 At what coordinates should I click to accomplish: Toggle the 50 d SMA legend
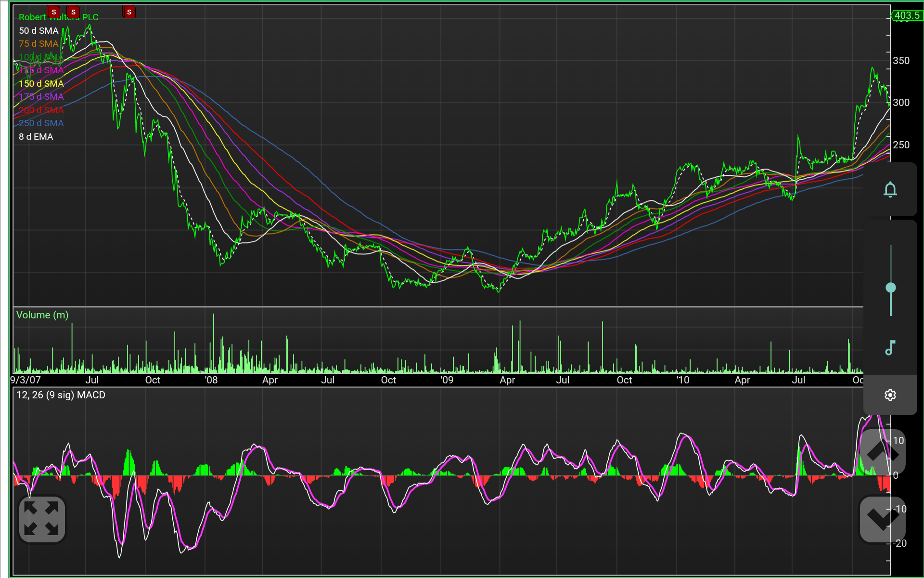coord(38,31)
